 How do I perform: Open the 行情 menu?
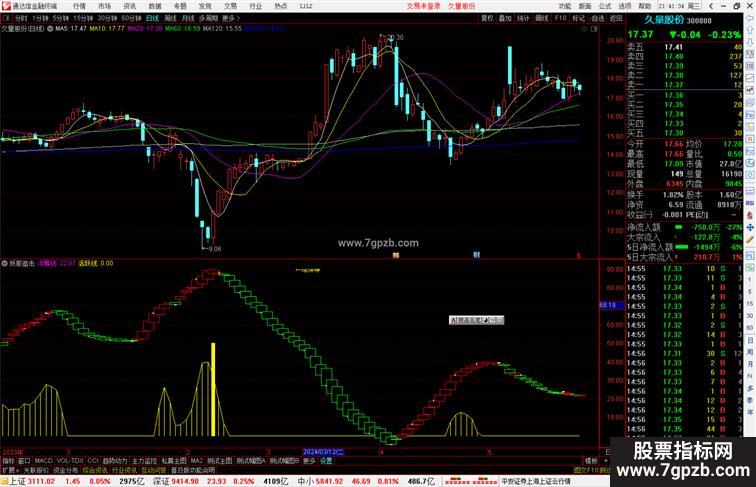click(x=79, y=6)
